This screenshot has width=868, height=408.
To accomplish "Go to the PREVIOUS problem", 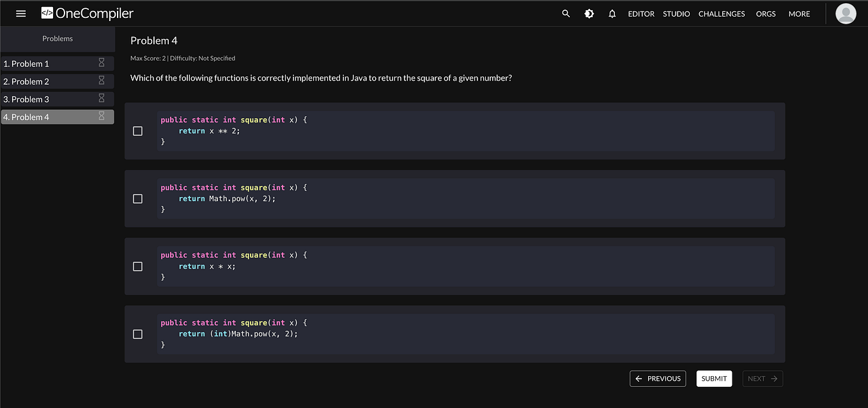I will point(658,378).
